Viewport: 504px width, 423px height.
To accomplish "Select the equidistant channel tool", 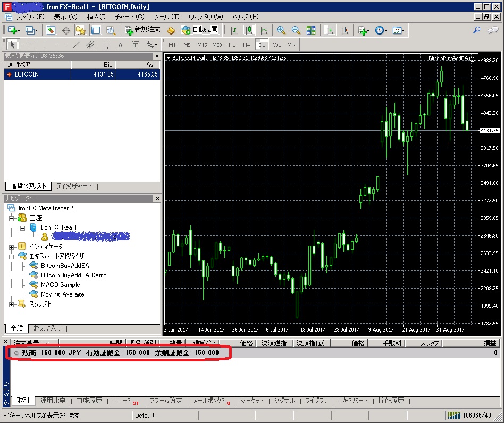I will (x=90, y=45).
